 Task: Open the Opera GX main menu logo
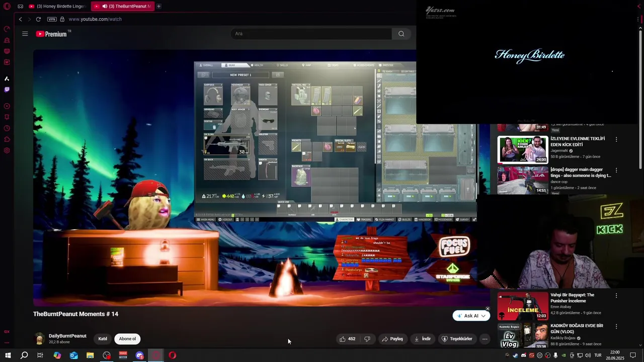(x=7, y=7)
